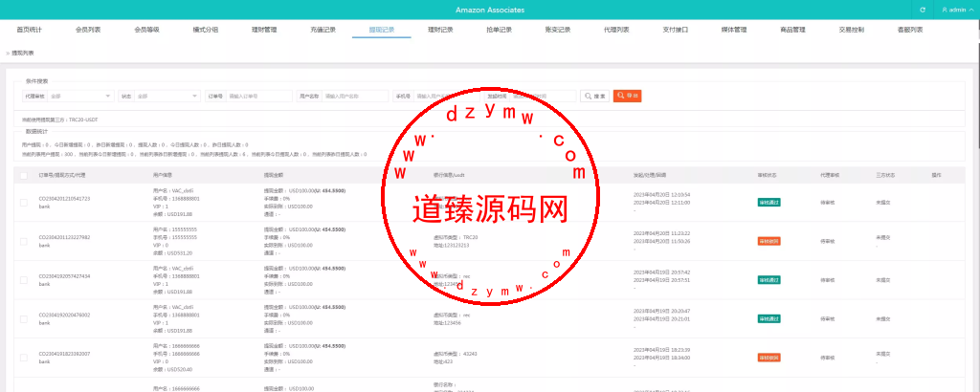
Task: Click the orange 导出 export button
Action: click(627, 97)
